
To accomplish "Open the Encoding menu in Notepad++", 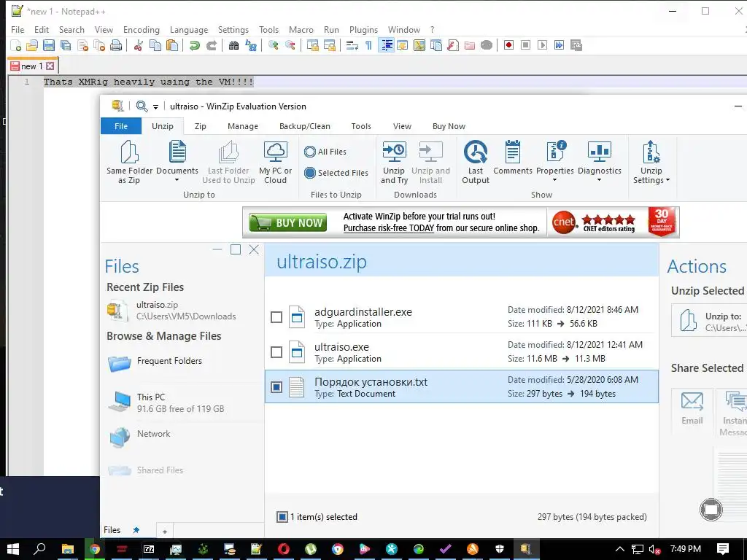I will pos(141,29).
